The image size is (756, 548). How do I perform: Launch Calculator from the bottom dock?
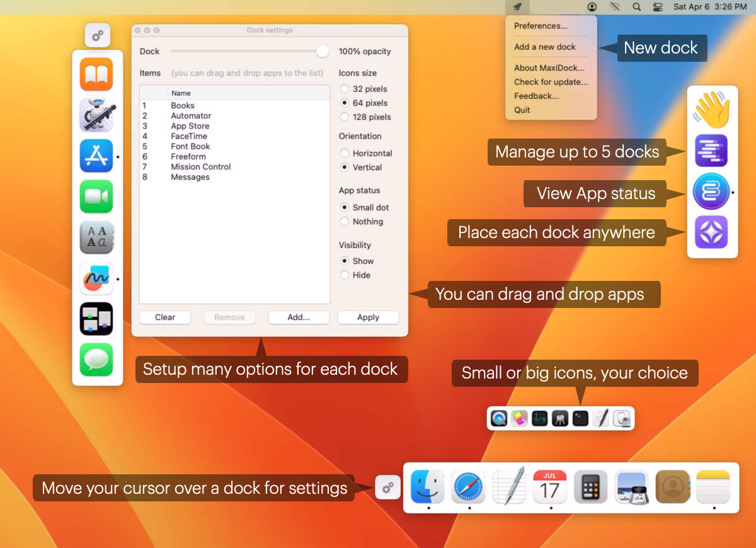tap(591, 487)
